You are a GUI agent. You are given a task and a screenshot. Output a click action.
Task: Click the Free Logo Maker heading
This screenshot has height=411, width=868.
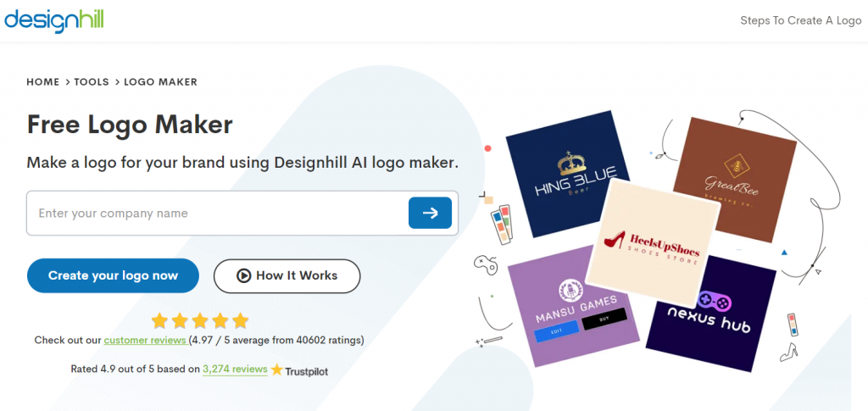pos(130,124)
